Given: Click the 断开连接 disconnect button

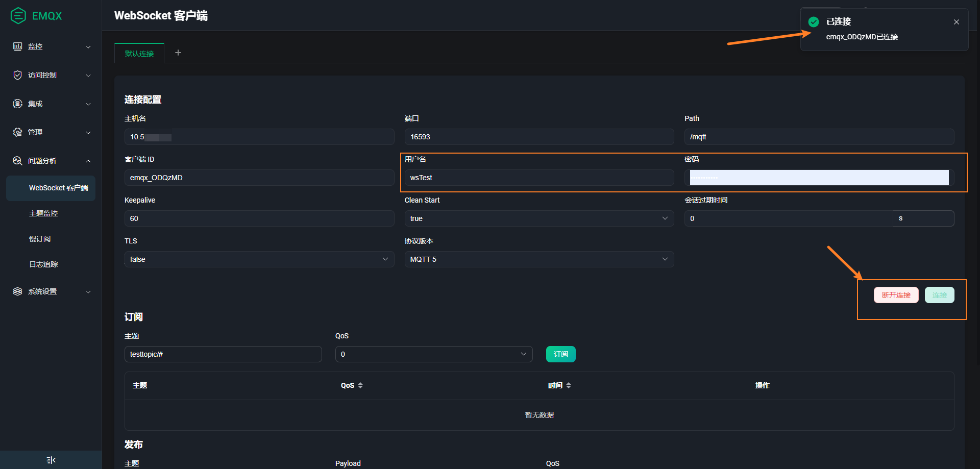Looking at the screenshot, I should click(x=896, y=295).
